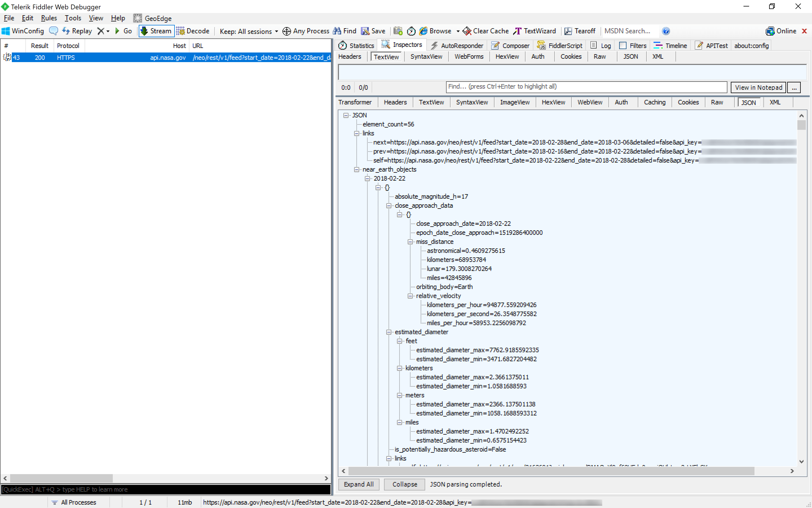
Task: Open the Filters tab
Action: 633,45
